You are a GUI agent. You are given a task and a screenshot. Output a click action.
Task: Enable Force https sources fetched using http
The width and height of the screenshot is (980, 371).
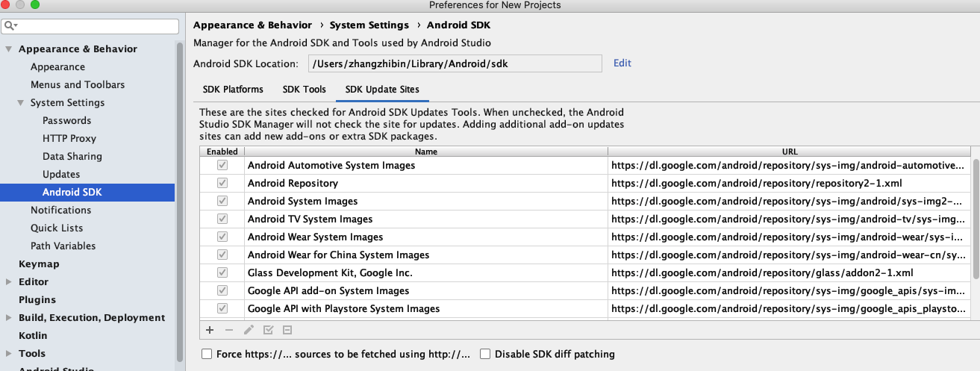(x=207, y=355)
